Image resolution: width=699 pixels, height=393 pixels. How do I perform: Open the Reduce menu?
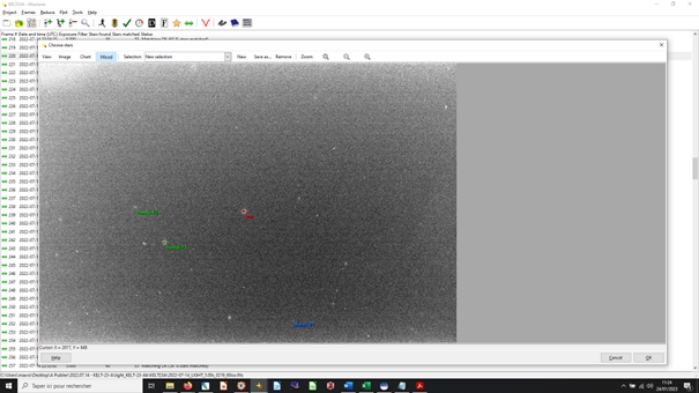point(47,12)
